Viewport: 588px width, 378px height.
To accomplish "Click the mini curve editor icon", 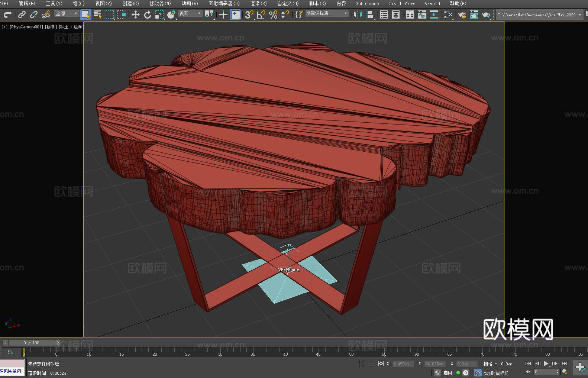I will pyautogui.click(x=10, y=352).
